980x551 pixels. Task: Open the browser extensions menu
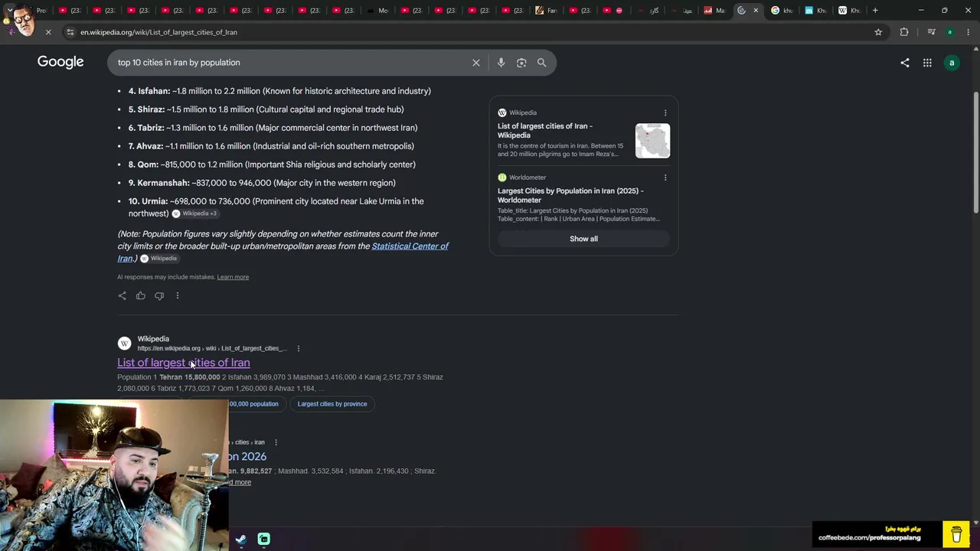[x=904, y=32]
